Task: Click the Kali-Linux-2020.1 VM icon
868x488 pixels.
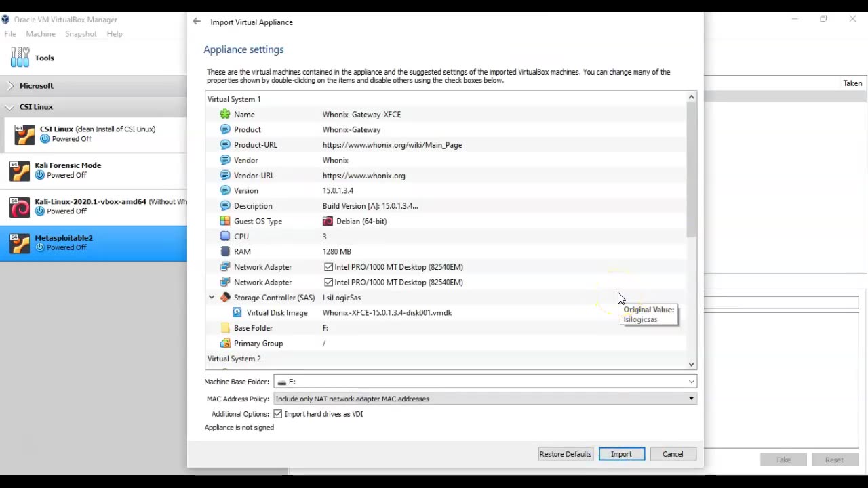Action: [x=20, y=207]
